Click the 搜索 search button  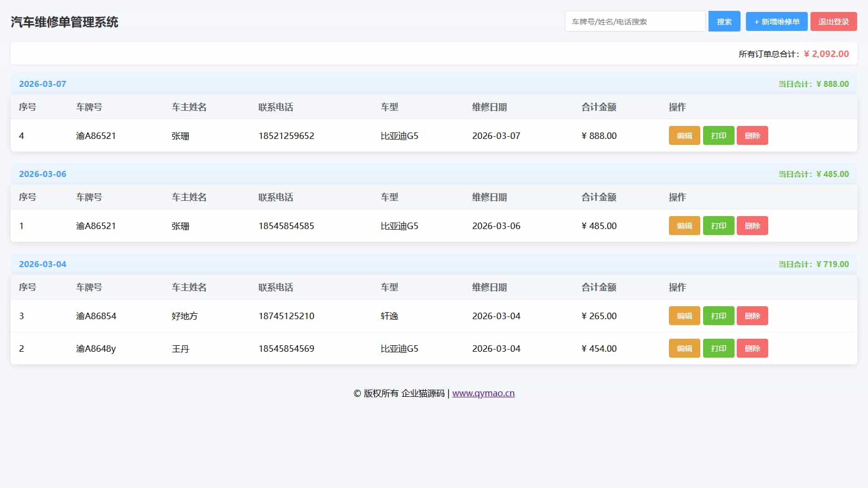coord(724,22)
